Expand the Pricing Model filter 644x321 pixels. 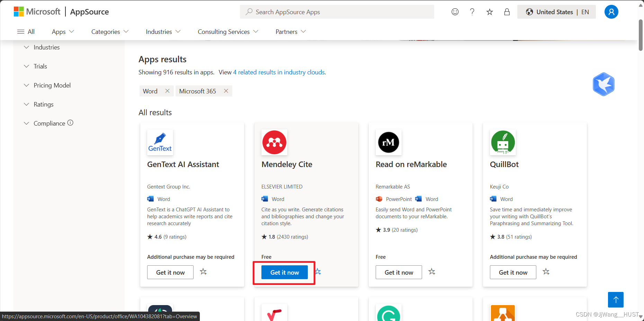click(x=47, y=85)
